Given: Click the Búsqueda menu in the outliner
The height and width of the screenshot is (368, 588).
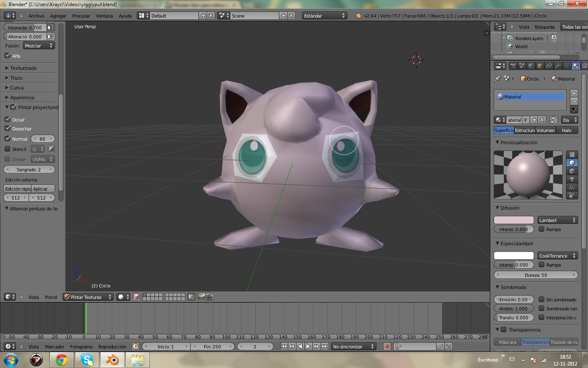Looking at the screenshot, I should (x=545, y=27).
